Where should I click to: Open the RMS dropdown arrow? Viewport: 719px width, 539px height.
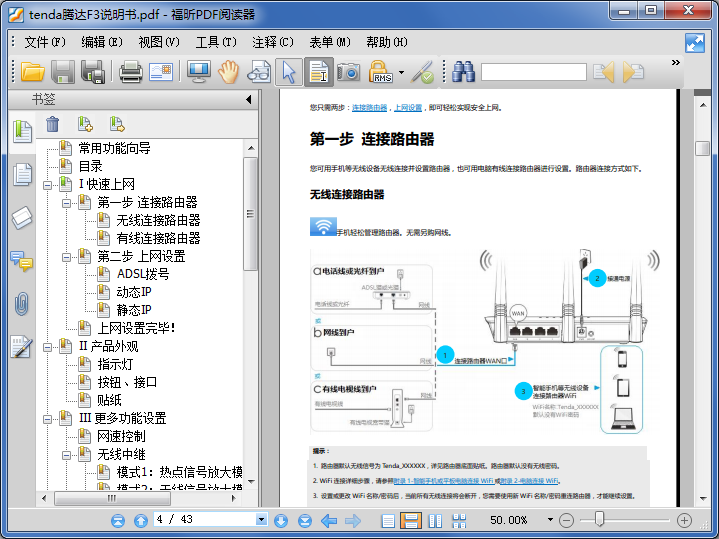(402, 72)
